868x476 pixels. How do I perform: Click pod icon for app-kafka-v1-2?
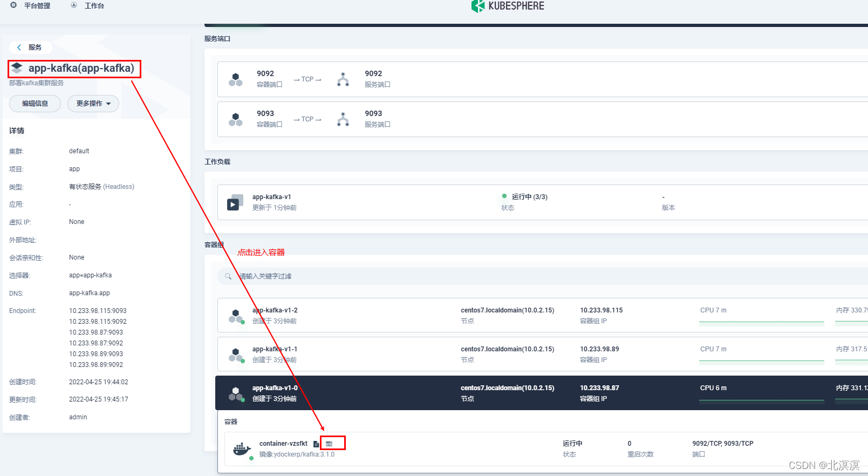coord(236,316)
